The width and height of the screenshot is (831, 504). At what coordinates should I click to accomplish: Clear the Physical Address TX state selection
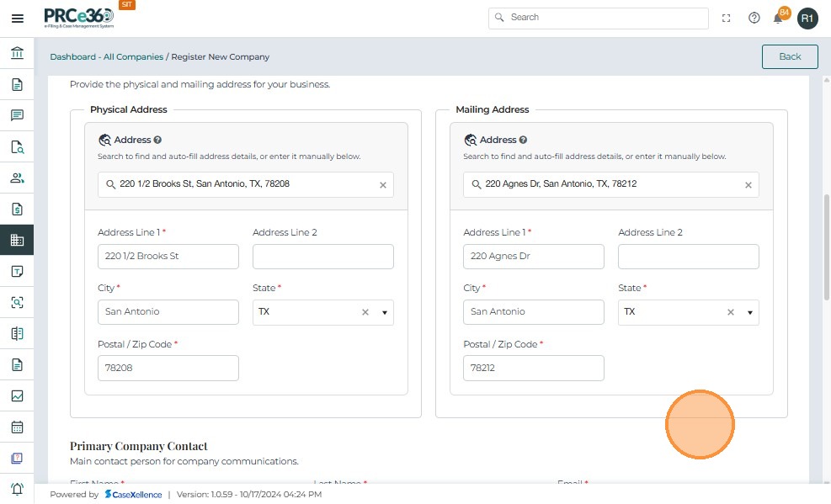[x=365, y=312]
